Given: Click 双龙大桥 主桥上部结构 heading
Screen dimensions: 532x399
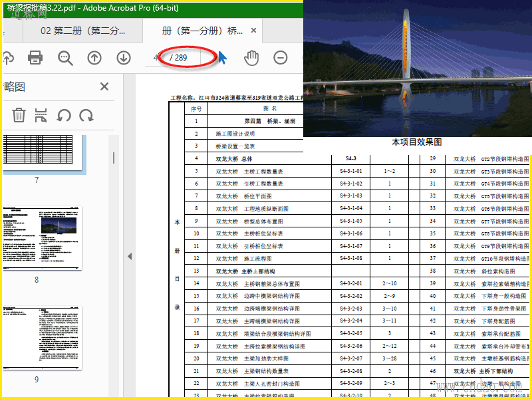Looking at the screenshot, I should tap(245, 271).
